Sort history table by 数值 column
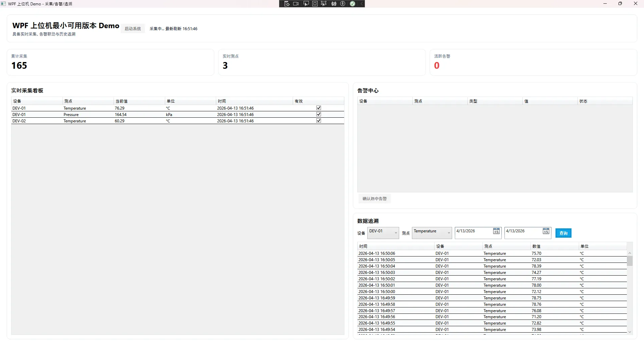This screenshot has height=346, width=644. click(555, 246)
